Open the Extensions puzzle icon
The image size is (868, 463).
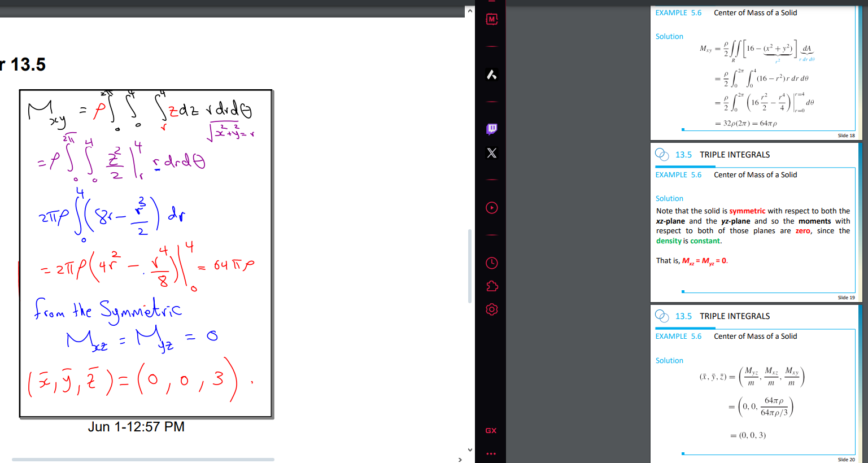click(492, 286)
